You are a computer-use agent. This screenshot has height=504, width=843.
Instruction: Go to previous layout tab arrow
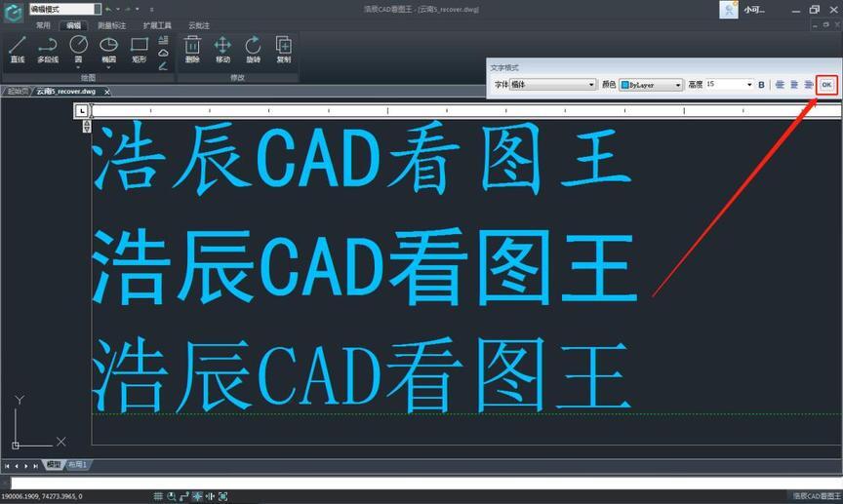click(17, 466)
